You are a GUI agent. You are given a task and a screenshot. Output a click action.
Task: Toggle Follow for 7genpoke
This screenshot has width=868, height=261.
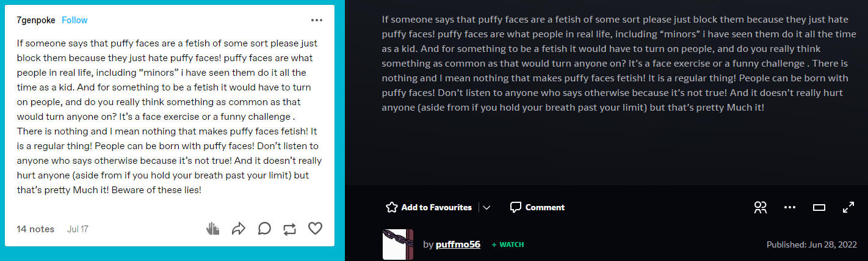[74, 20]
